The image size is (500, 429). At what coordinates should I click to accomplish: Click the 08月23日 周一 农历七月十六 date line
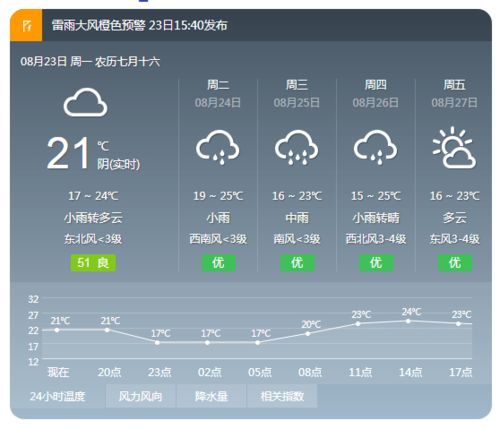pos(90,61)
